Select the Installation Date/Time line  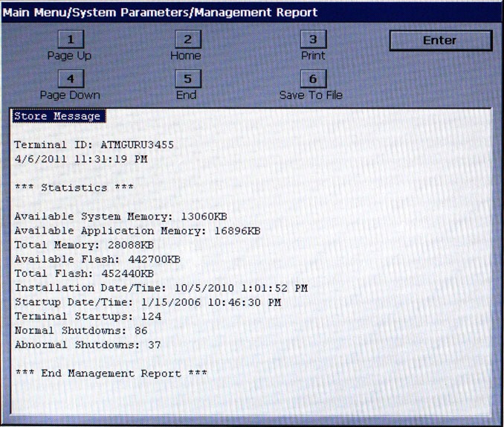click(x=161, y=288)
